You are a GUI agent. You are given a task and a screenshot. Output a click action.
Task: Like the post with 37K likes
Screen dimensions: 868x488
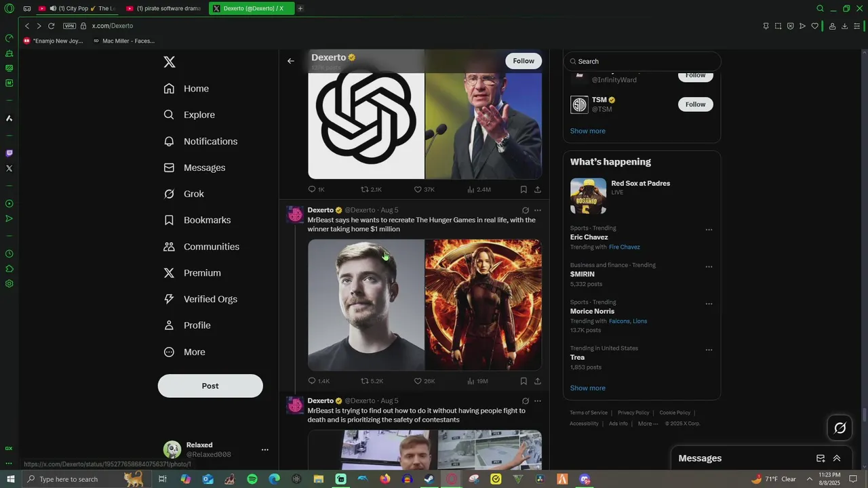pyautogui.click(x=425, y=190)
